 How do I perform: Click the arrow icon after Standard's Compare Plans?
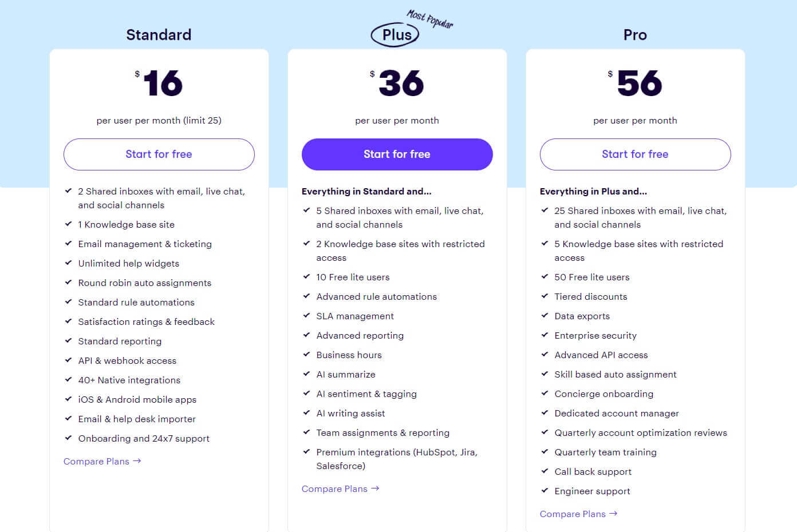click(x=137, y=460)
